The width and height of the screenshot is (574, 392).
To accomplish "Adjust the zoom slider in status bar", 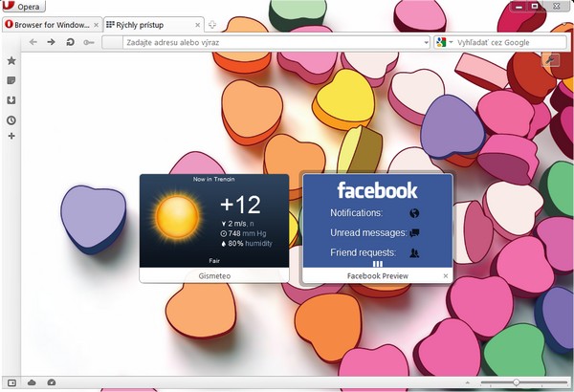I will pyautogui.click(x=524, y=382).
